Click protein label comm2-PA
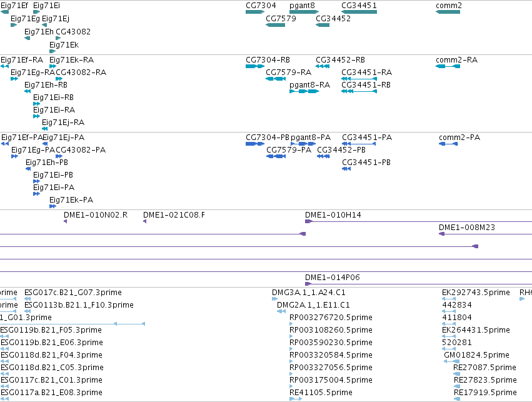This screenshot has height=402, width=532. click(x=459, y=138)
